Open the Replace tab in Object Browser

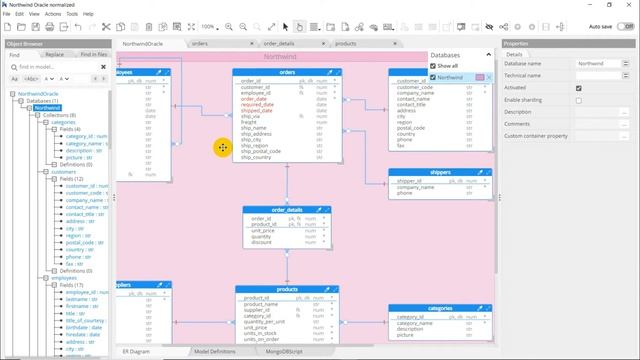click(x=55, y=55)
